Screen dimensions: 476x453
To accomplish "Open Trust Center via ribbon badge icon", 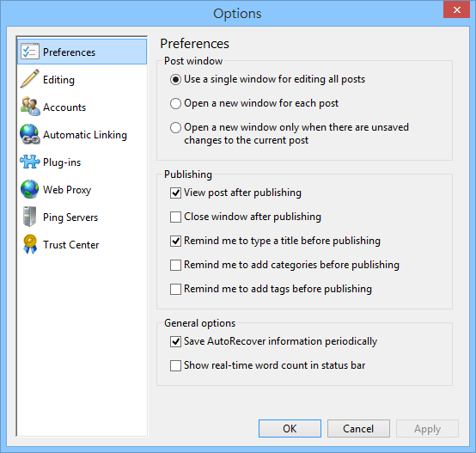I will click(30, 244).
